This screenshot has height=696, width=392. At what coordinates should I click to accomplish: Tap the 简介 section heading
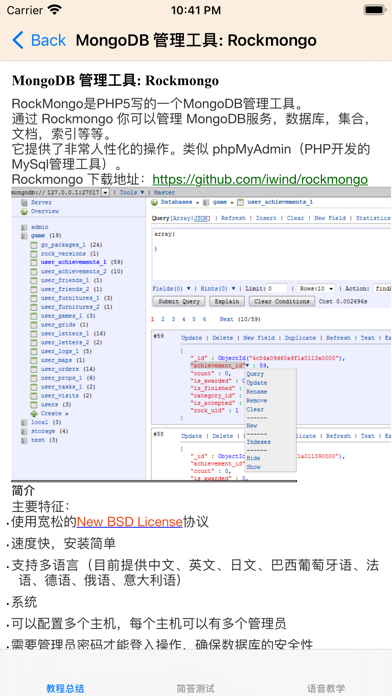tap(23, 491)
